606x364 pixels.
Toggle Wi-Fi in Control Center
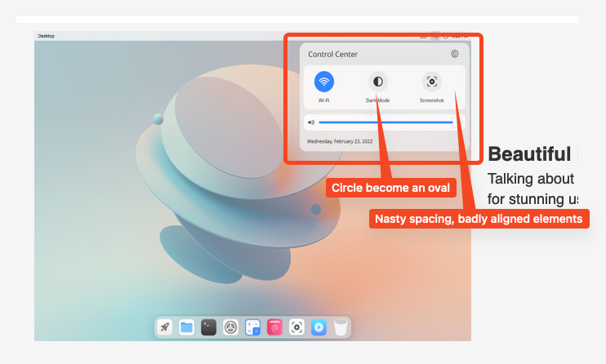[324, 82]
